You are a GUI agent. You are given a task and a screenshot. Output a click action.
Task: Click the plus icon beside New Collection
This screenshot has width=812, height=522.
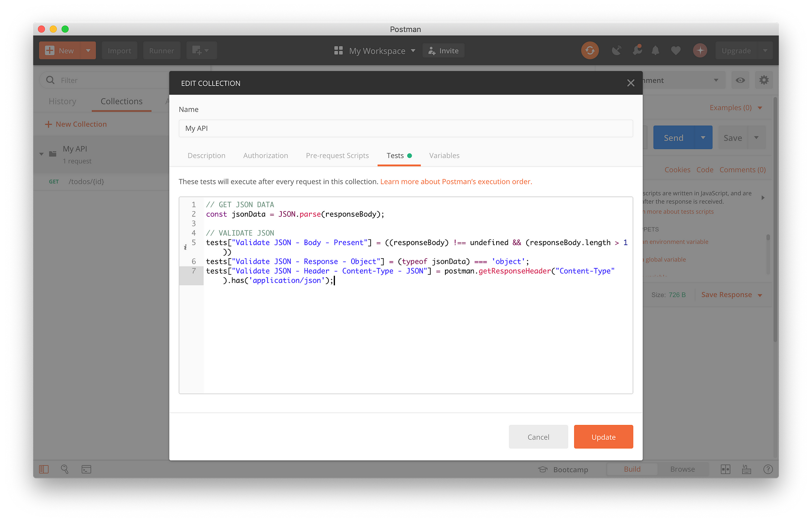tap(48, 124)
